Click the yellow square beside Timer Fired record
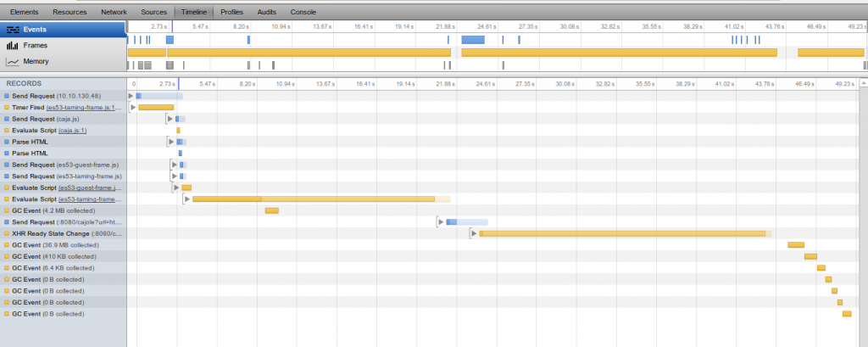Screen dimensions: 868x347 click(7, 108)
